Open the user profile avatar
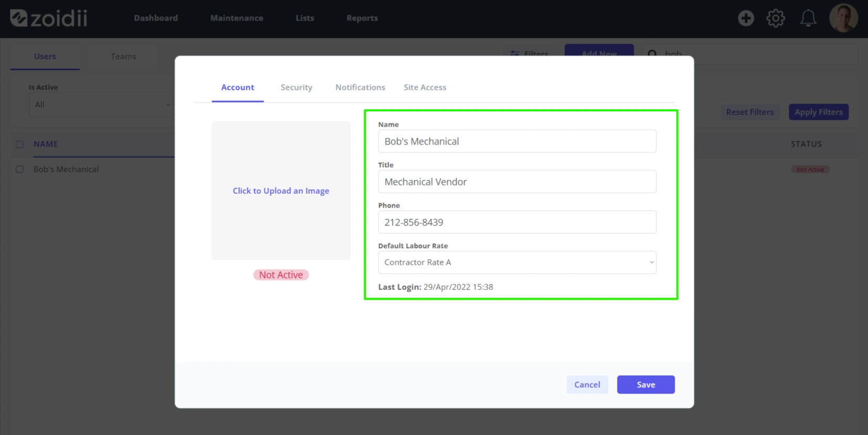 click(843, 18)
